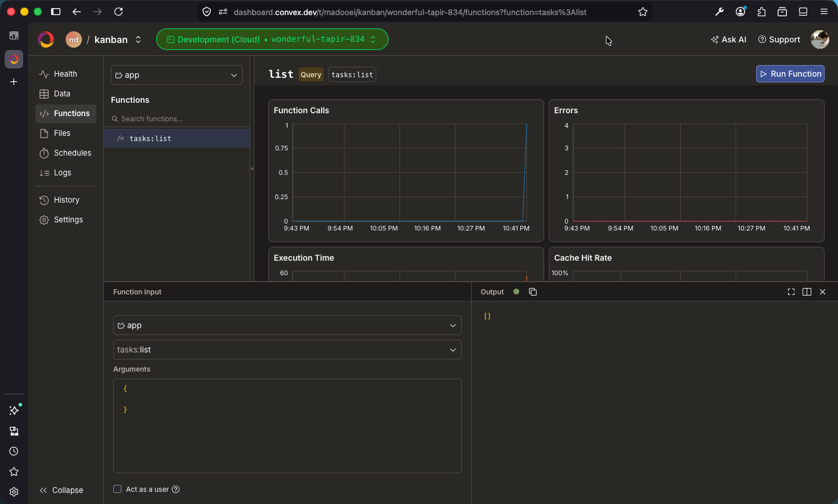The image size is (838, 504).
Task: Click the Execution Time chart title
Action: [304, 258]
